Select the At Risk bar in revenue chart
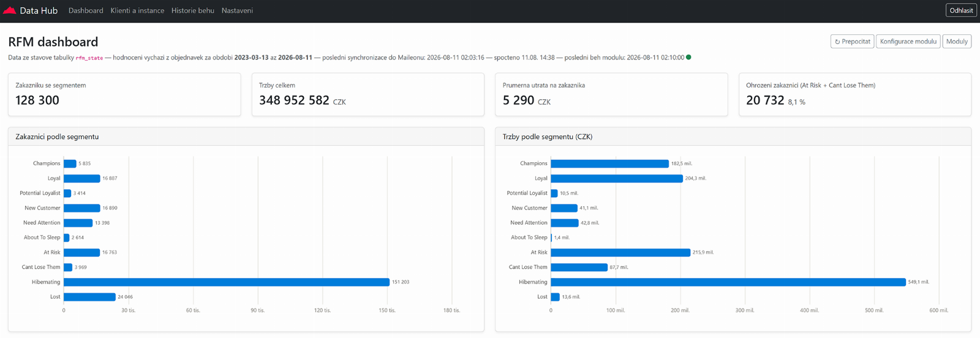This screenshot has height=338, width=980. point(620,252)
